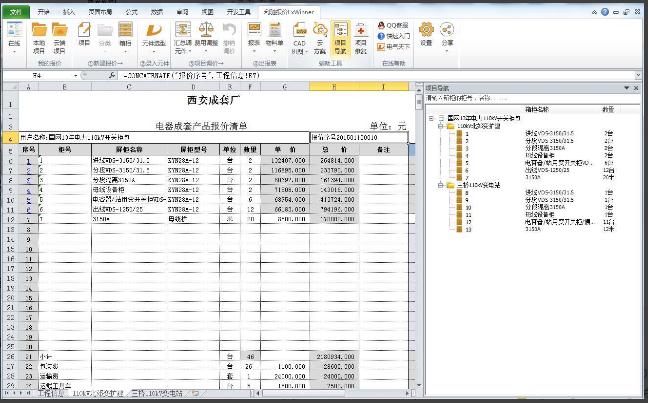Switch to the 工程信息 sheet tab

coord(51,393)
